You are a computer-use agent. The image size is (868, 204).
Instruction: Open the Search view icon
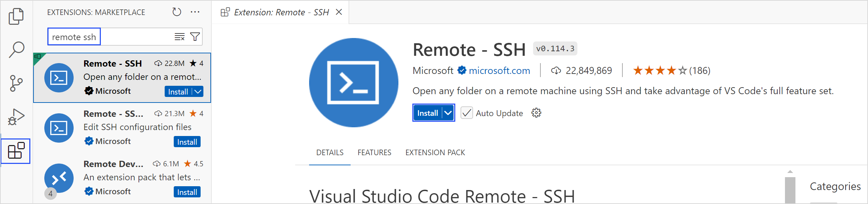(x=16, y=50)
